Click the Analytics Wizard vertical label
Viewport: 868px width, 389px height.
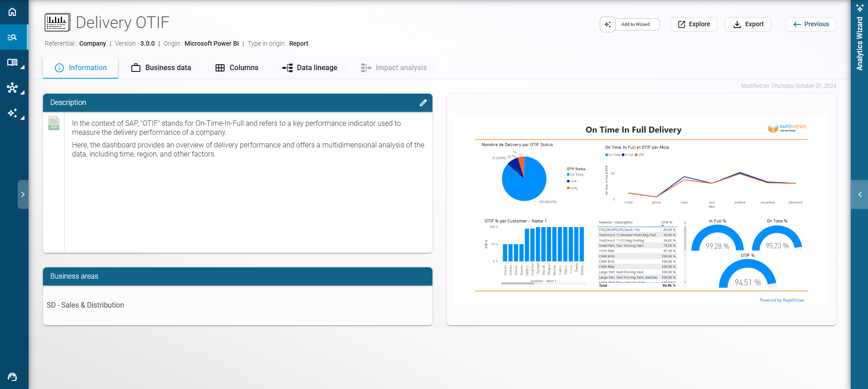click(859, 44)
